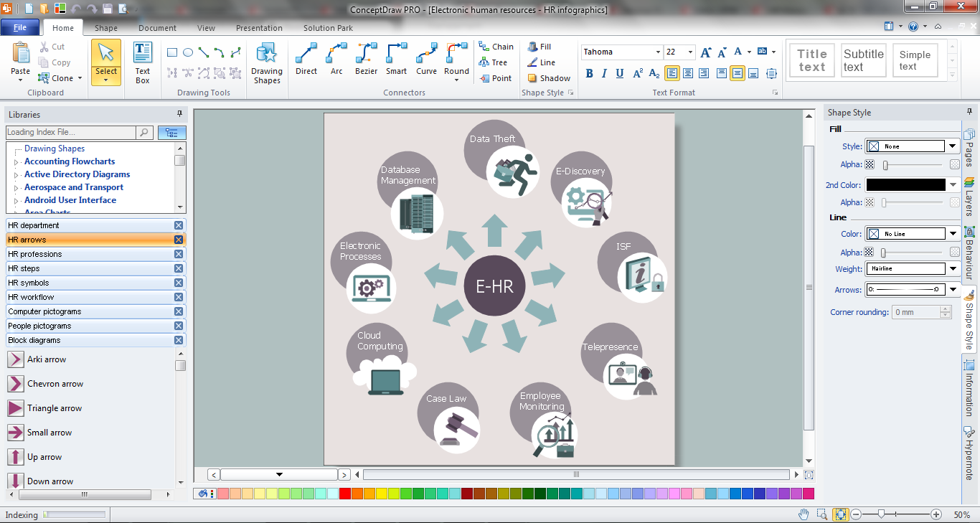Image resolution: width=980 pixels, height=523 pixels.
Task: Open the File menu
Action: (x=20, y=27)
